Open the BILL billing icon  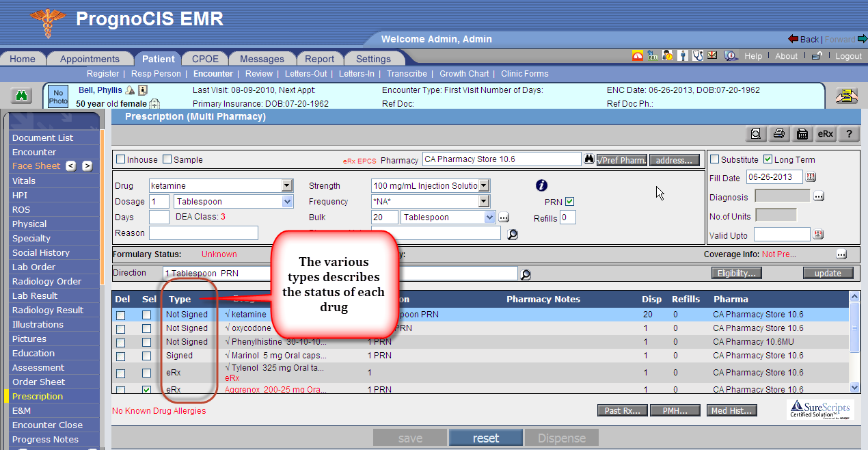pos(653,56)
